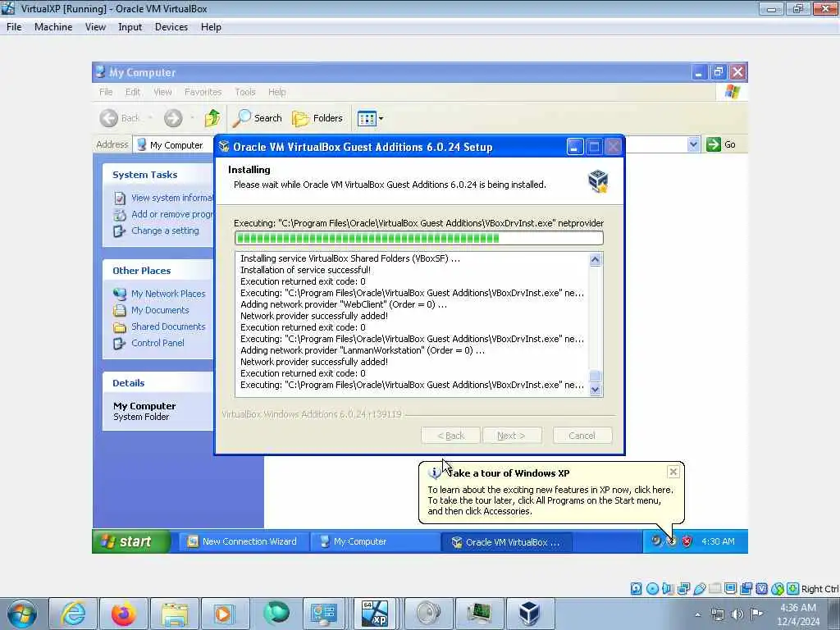Click the recording status icon
Screen dimensions: 840x630
pos(746,589)
